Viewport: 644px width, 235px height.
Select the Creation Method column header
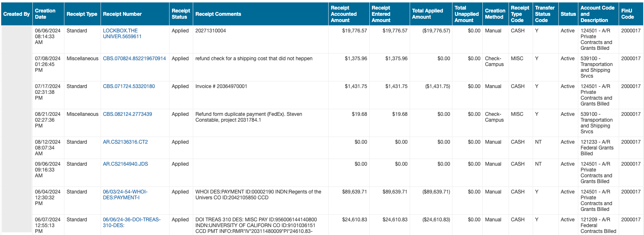(495, 14)
